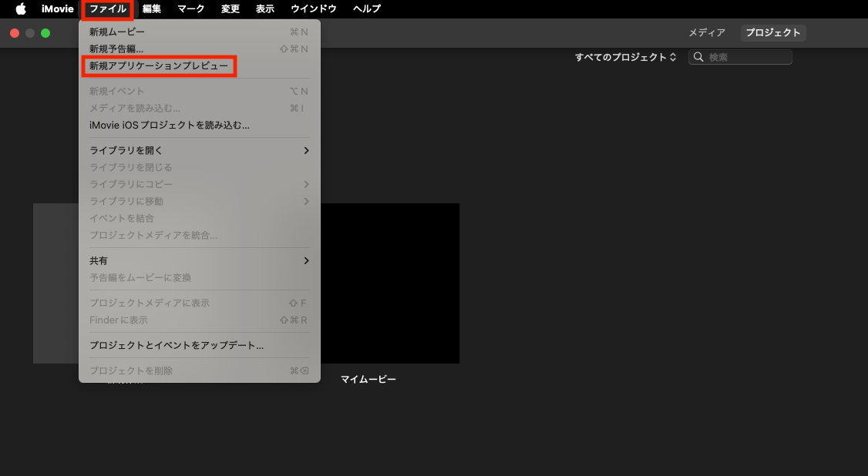Select 新規アプリケーションプレビュー menu entry

tap(200, 65)
